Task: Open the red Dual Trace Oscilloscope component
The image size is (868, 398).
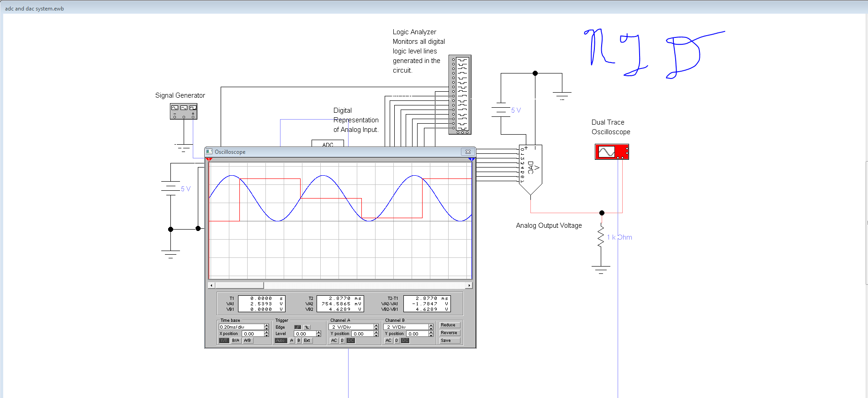Action: (x=612, y=152)
